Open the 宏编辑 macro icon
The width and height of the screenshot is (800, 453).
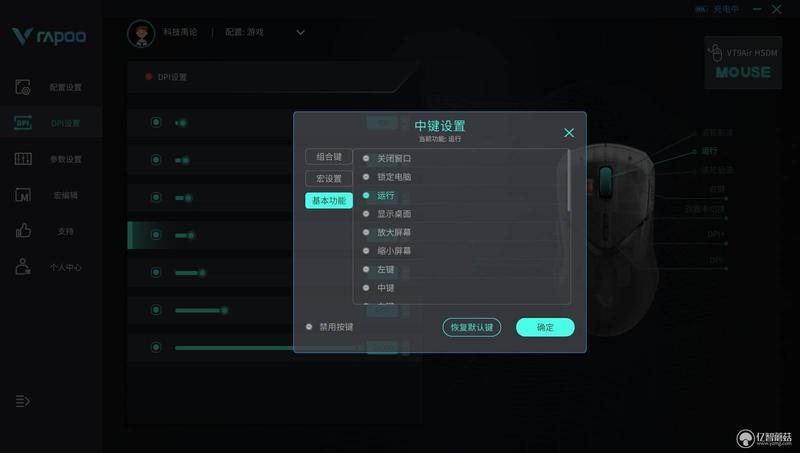point(23,195)
